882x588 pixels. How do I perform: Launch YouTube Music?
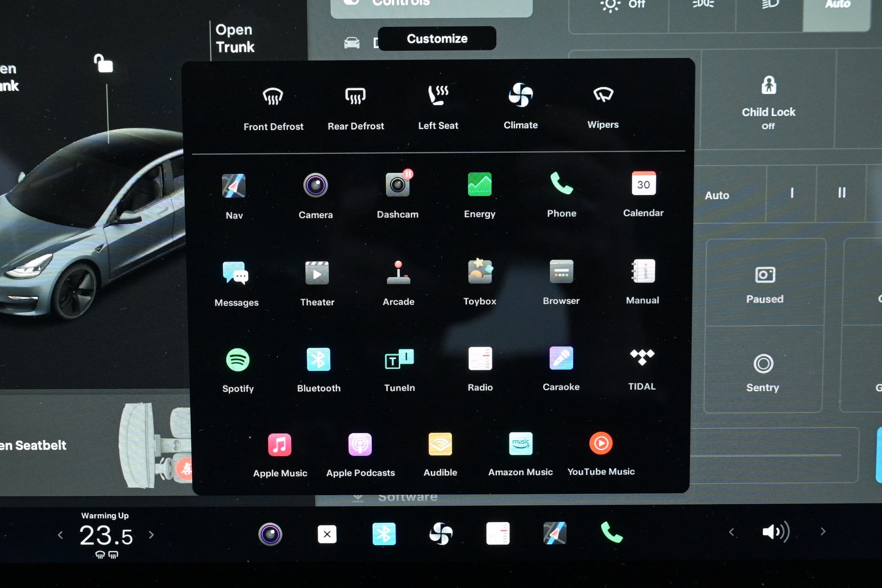tap(601, 453)
